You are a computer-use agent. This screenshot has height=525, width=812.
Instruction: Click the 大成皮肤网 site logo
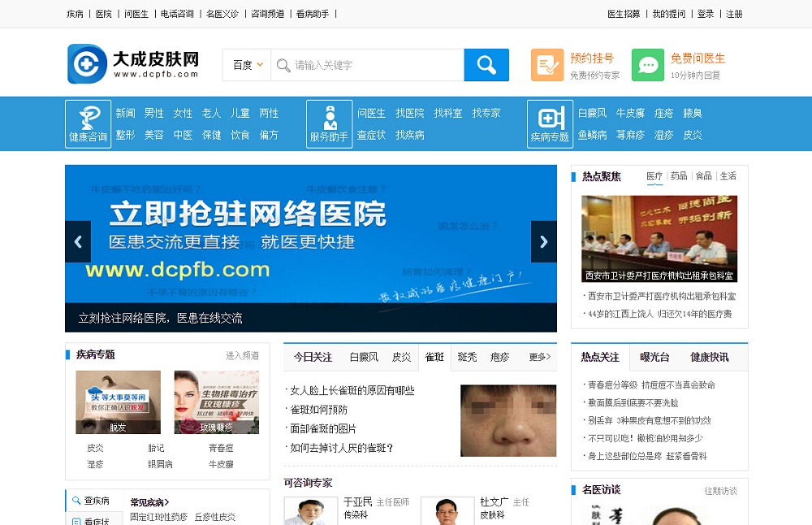133,63
